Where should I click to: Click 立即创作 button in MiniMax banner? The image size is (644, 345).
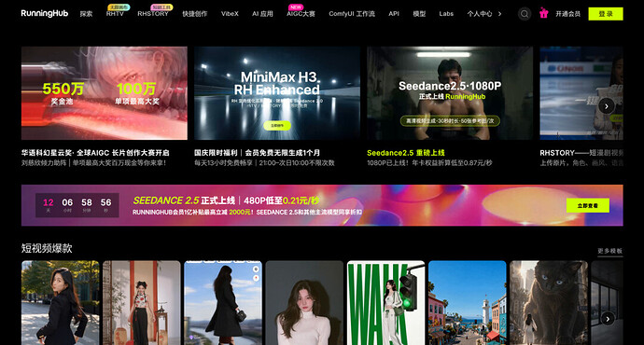(277, 126)
